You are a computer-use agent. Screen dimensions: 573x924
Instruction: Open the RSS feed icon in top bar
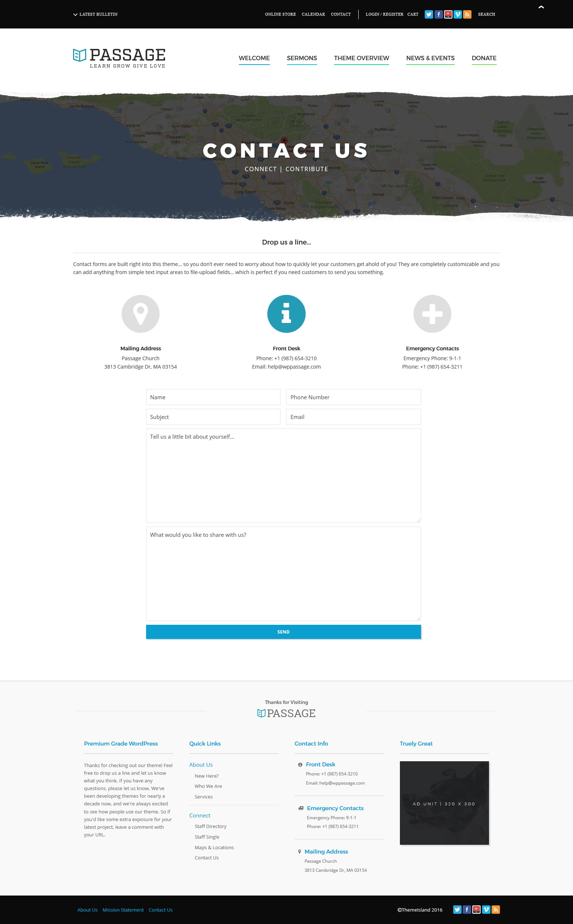coord(467,14)
